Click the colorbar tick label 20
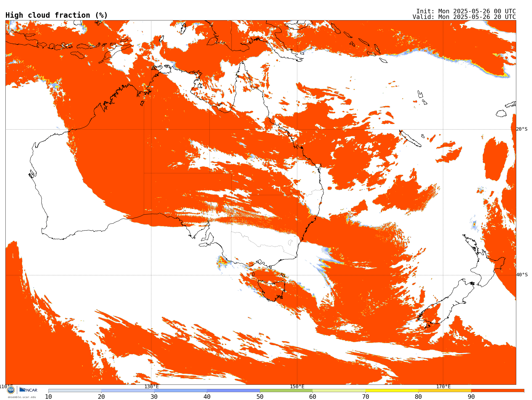The width and height of the screenshot is (532, 400). pos(101,397)
